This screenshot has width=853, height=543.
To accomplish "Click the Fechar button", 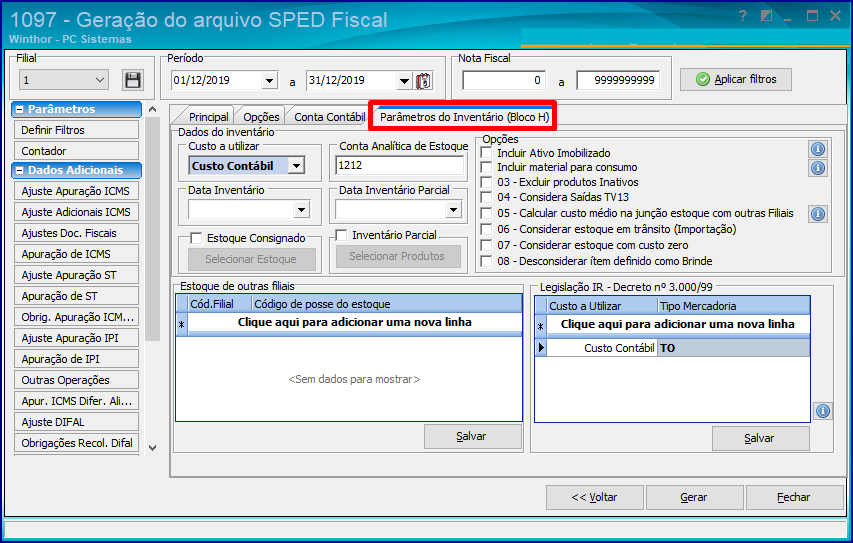I will pos(794,497).
